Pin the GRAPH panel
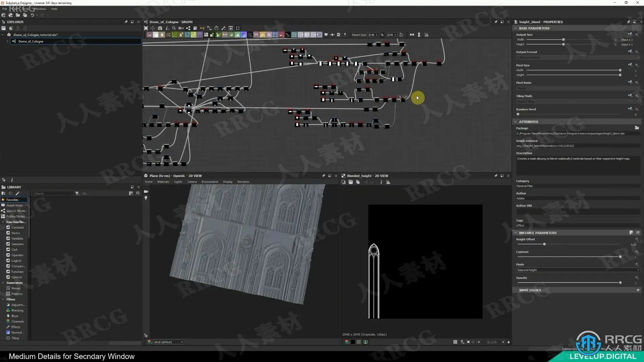This screenshot has height=362, width=644. tap(496, 22)
